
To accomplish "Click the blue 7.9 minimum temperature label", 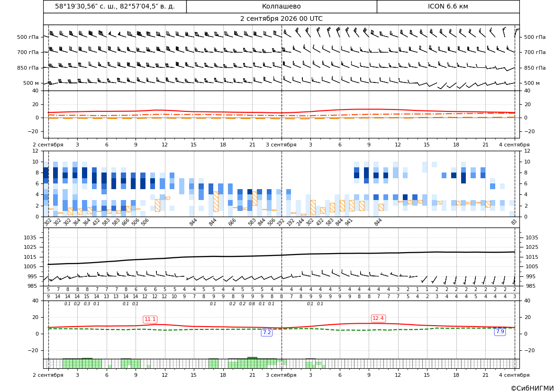I will [500, 331].
